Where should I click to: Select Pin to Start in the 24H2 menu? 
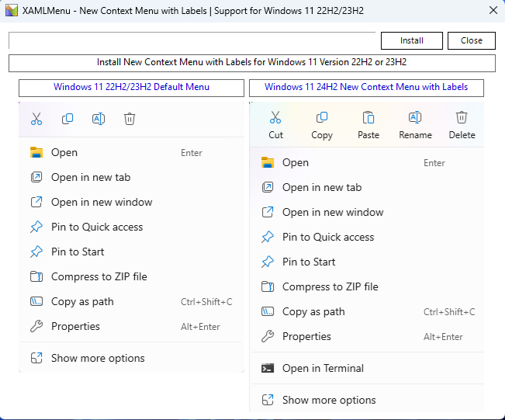click(368, 262)
